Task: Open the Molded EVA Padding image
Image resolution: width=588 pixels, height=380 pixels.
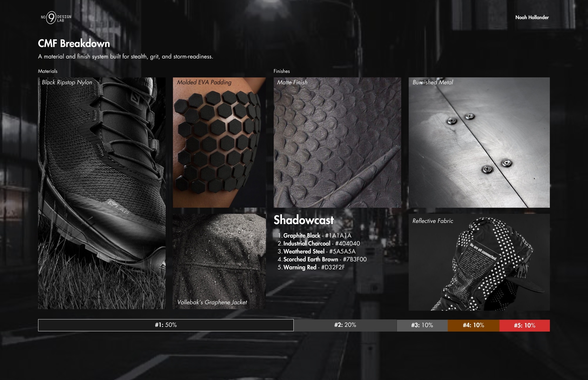Action: tap(219, 142)
